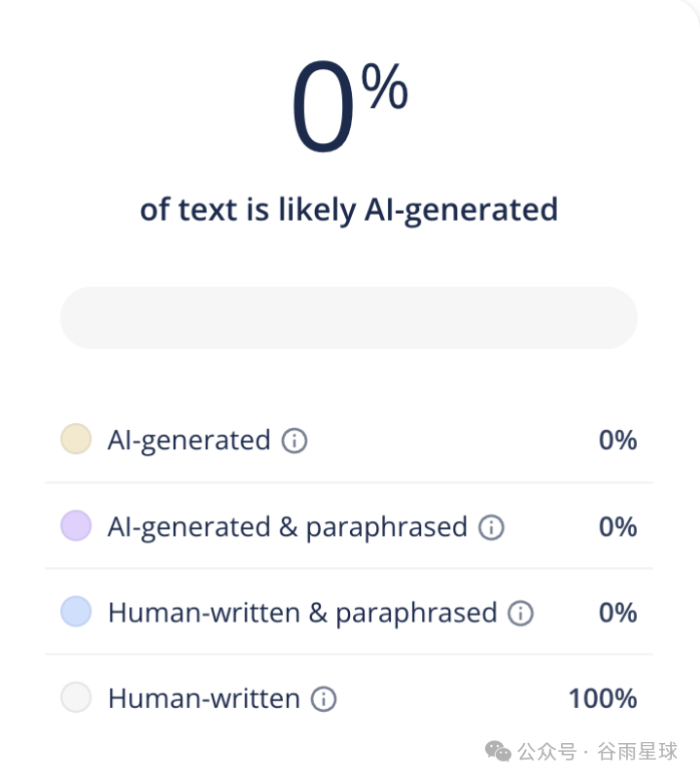The height and width of the screenshot is (780, 700).
Task: Click 'of text is likely AI-generated' heading
Action: pos(349,210)
